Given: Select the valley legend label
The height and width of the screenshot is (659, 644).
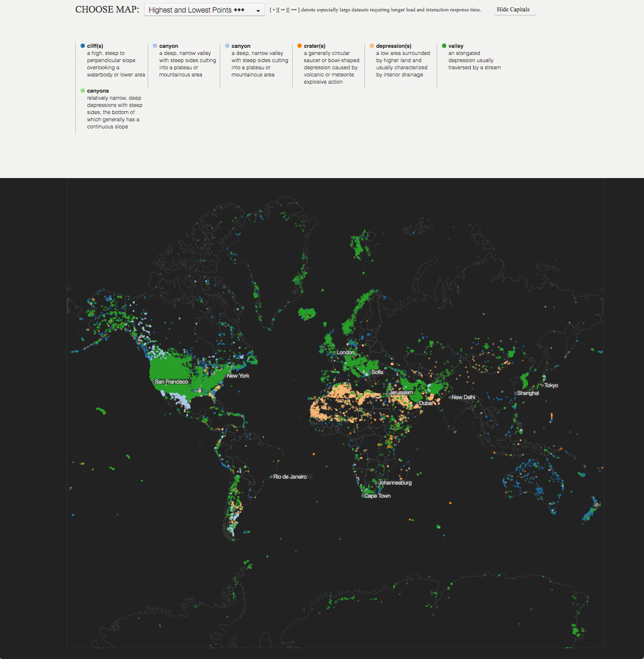Looking at the screenshot, I should click(456, 46).
